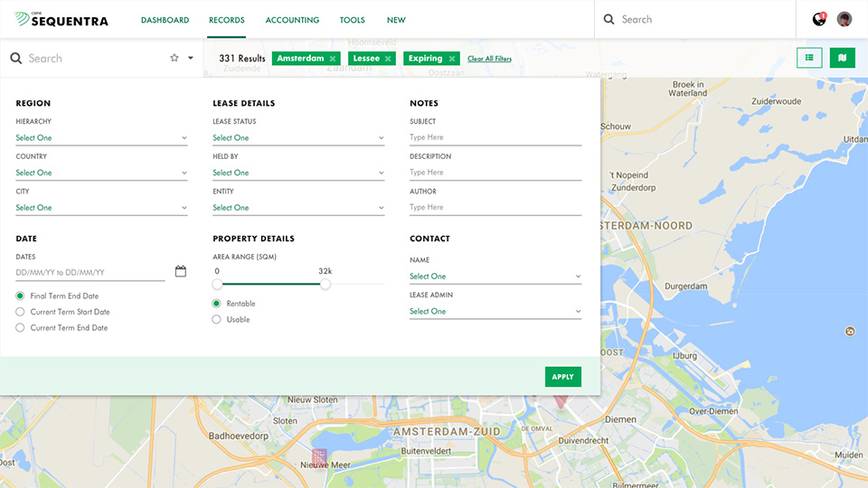The width and height of the screenshot is (868, 488).
Task: Open the calendar date picker
Action: coord(181,271)
